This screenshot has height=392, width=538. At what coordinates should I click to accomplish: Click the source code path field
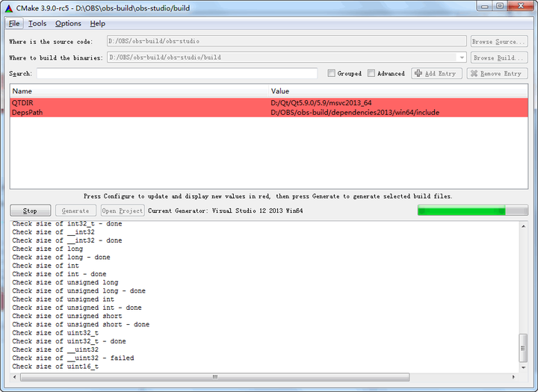tap(286, 41)
